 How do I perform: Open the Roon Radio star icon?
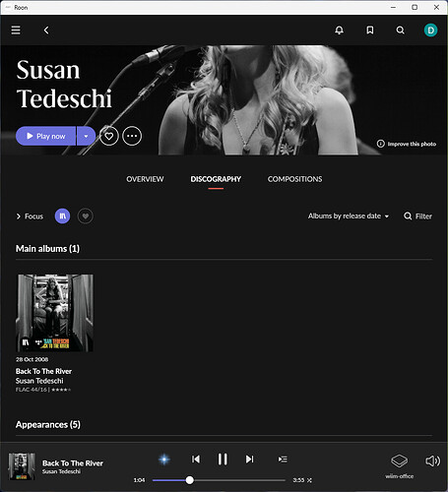(164, 460)
